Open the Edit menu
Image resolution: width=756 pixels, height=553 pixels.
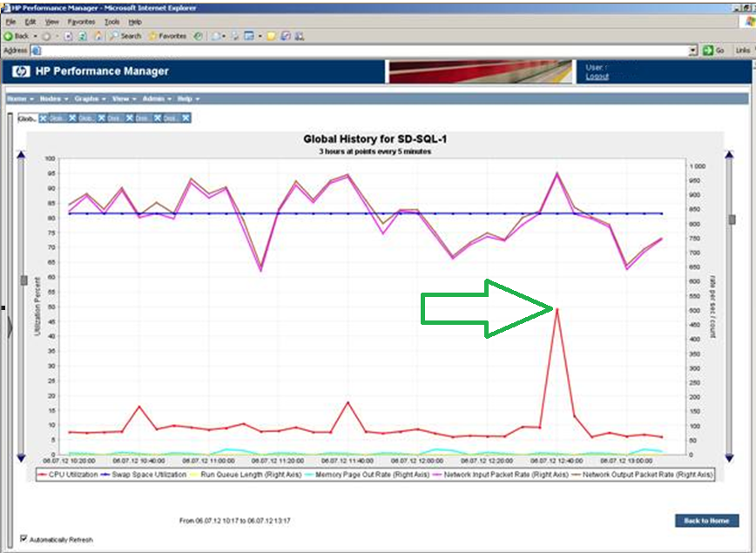click(x=30, y=22)
